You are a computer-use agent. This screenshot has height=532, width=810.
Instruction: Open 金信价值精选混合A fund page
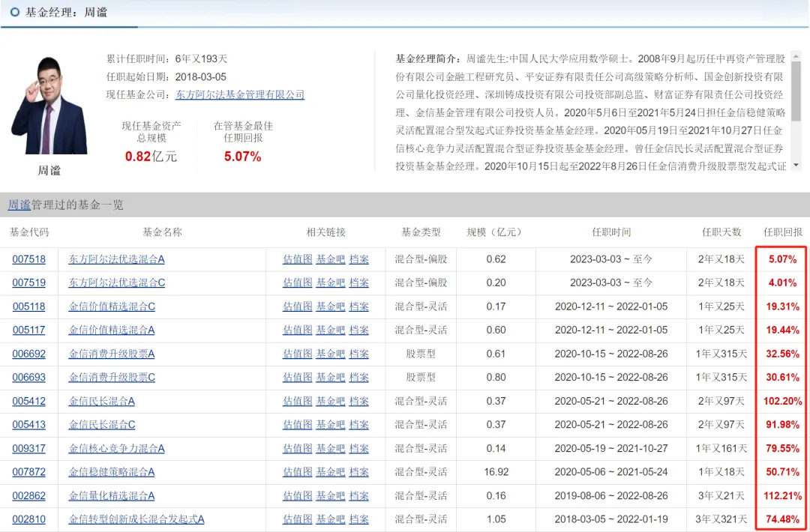[112, 330]
